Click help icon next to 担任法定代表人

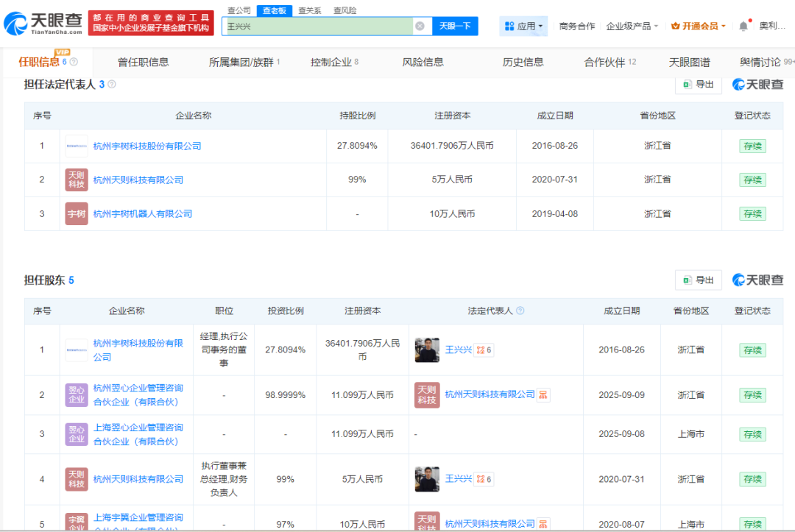pyautogui.click(x=112, y=85)
